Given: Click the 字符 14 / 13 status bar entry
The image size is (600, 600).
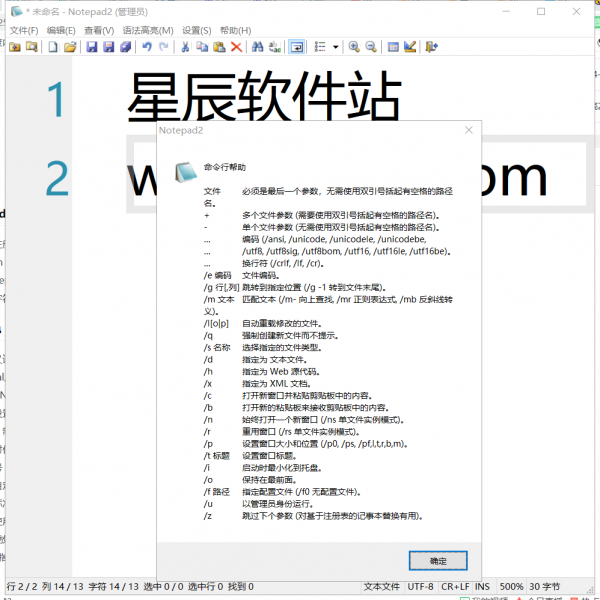Looking at the screenshot, I should pyautogui.click(x=113, y=587).
